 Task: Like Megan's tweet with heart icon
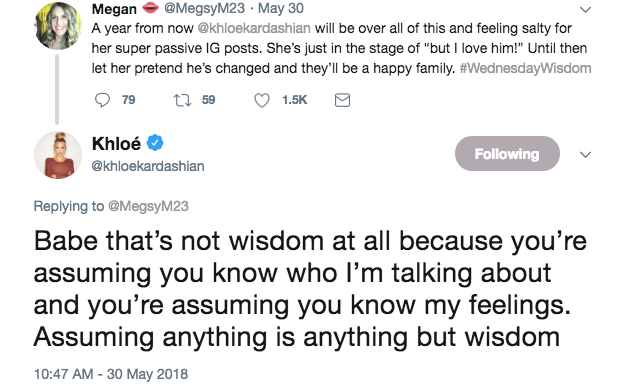click(262, 100)
